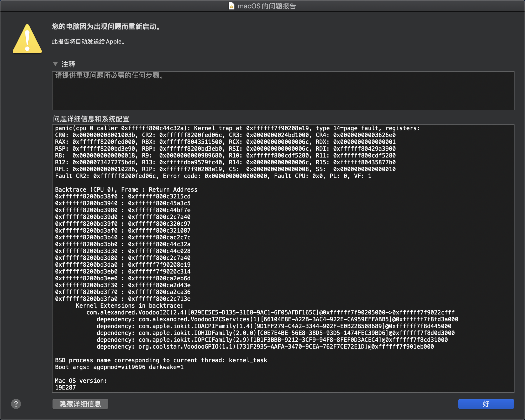Click the line starting with R12:
The width and height of the screenshot is (525, 420).
tap(225, 162)
